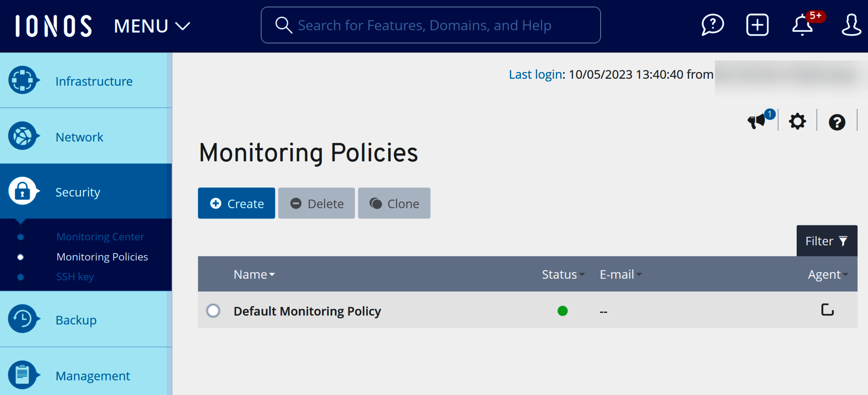Open settings gear icon

797,121
